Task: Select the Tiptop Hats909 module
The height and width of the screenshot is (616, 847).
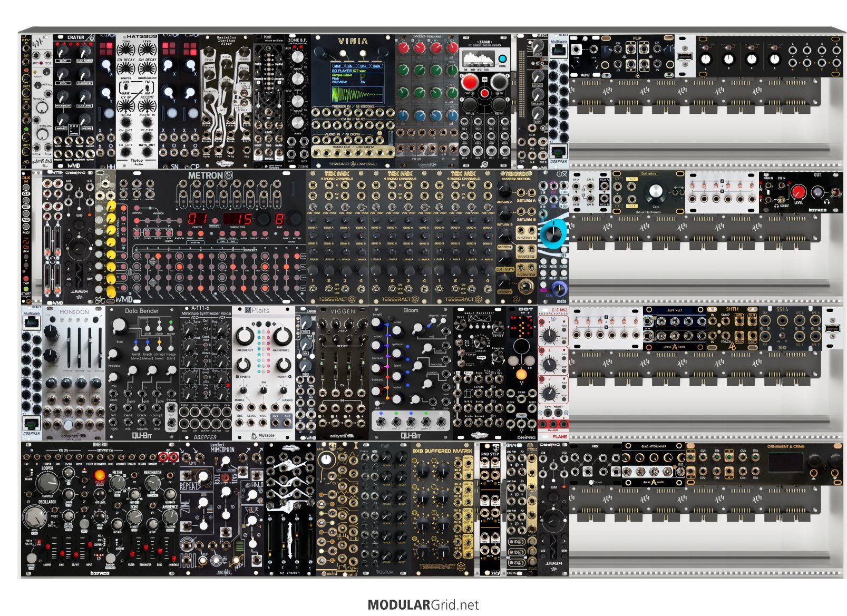Action: [137, 102]
